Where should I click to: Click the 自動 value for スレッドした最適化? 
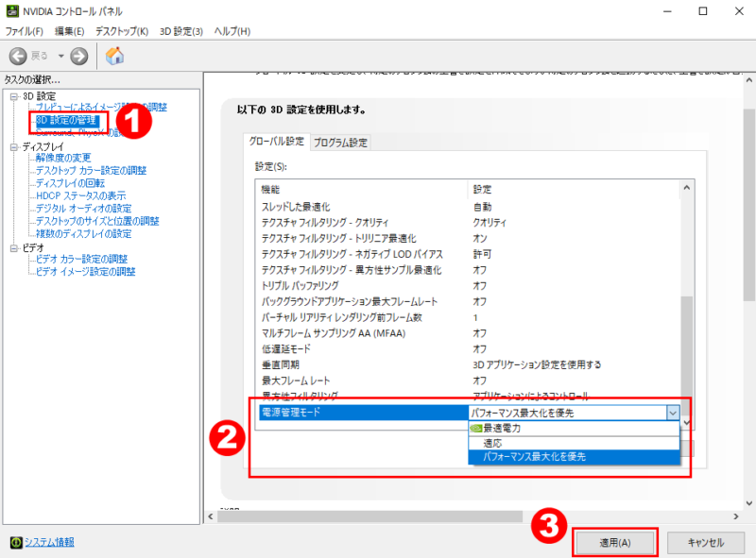tap(482, 207)
